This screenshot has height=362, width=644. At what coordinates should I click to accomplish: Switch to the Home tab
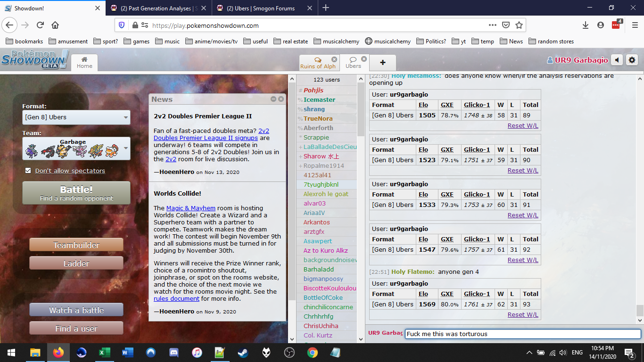point(84,62)
